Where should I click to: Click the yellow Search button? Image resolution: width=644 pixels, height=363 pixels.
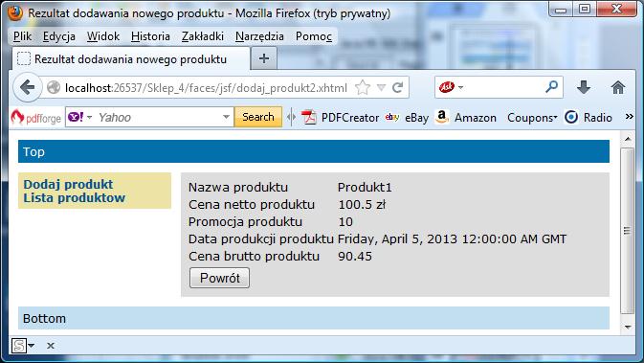[258, 117]
